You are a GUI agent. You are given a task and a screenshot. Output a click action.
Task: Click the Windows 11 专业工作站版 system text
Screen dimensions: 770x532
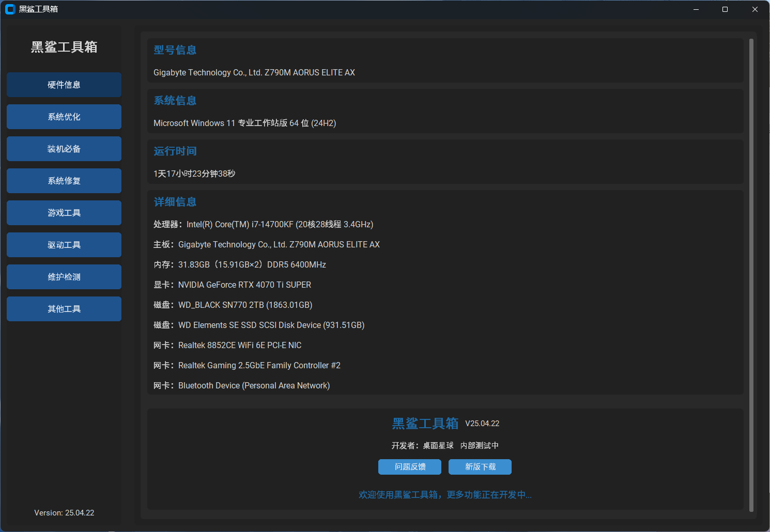tap(245, 123)
